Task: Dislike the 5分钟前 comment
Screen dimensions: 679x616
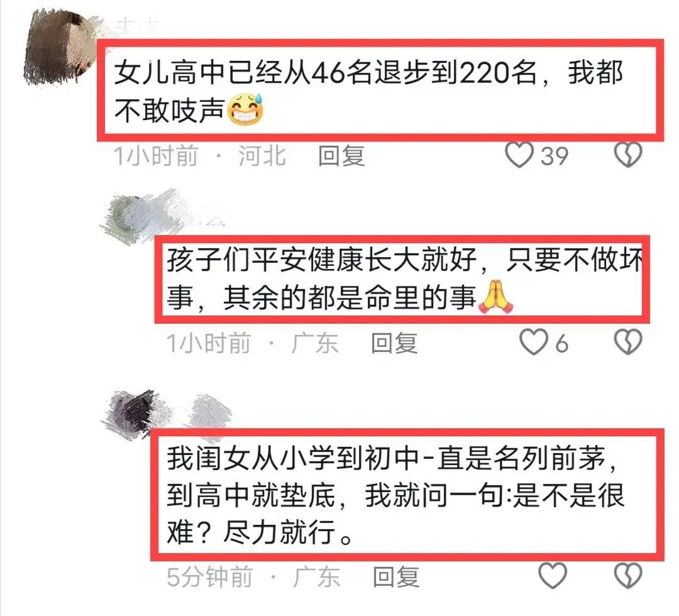Action: pos(628,576)
